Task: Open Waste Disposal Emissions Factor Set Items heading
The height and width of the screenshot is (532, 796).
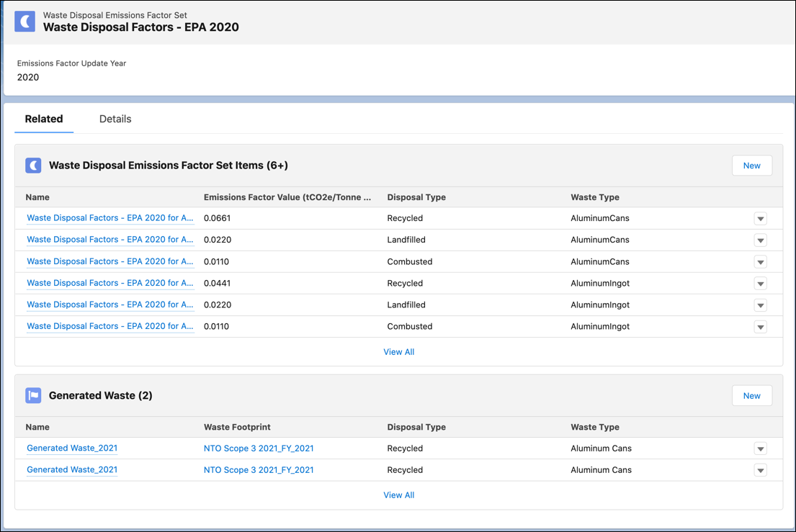Action: click(x=169, y=166)
